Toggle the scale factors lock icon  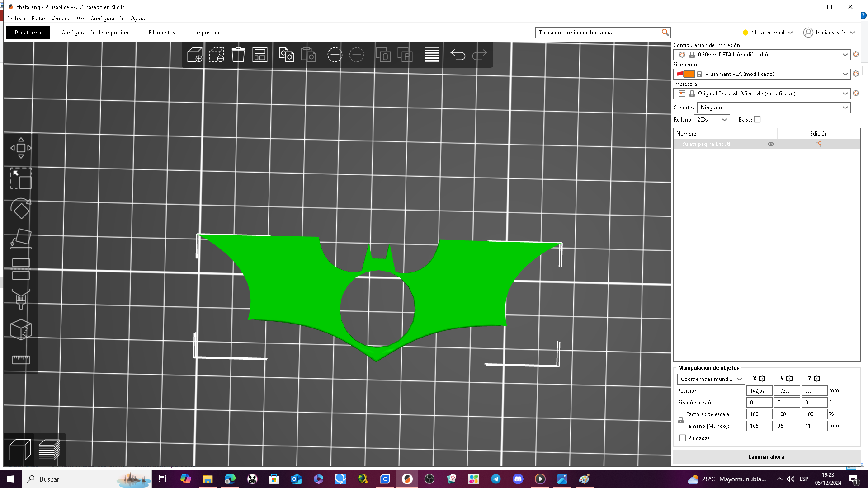(x=681, y=420)
